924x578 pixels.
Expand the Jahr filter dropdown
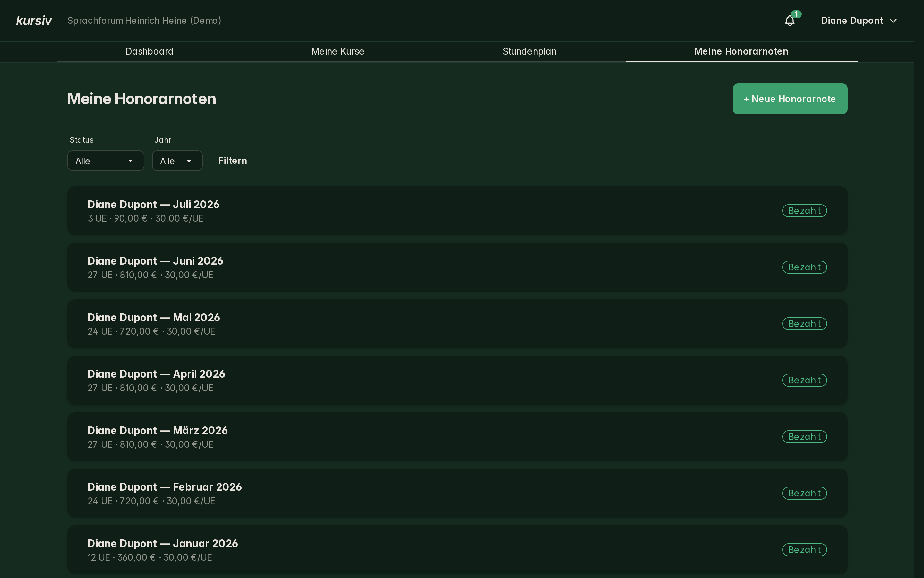tap(177, 161)
